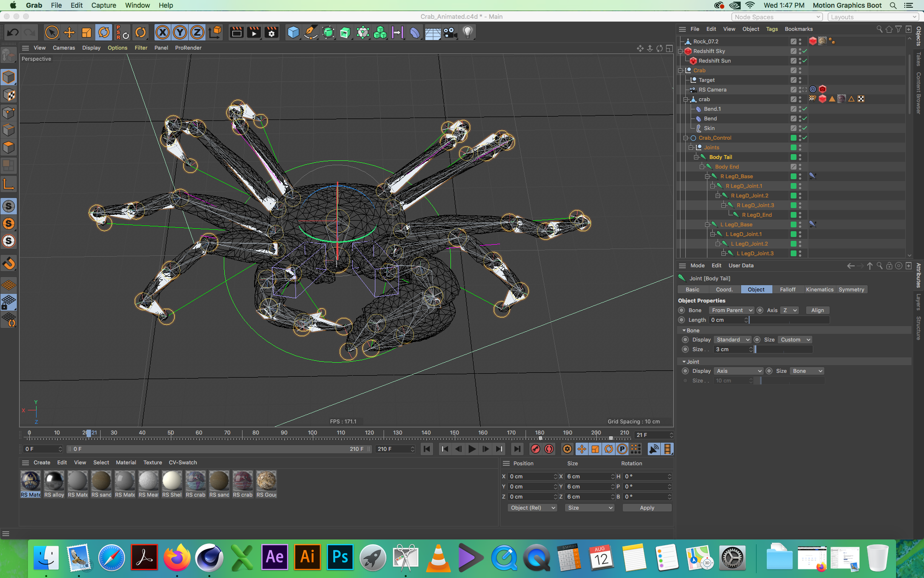The height and width of the screenshot is (578, 924).
Task: Toggle Body Tail green layer swatch
Action: (793, 157)
